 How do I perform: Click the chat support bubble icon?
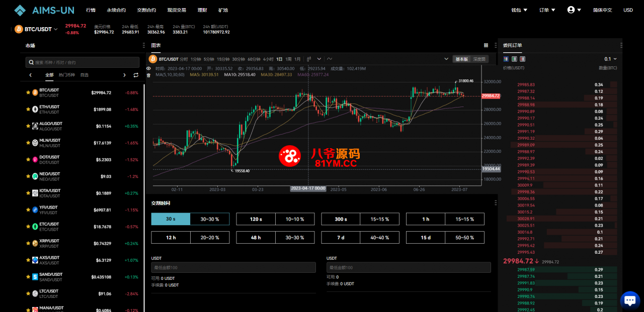click(630, 300)
